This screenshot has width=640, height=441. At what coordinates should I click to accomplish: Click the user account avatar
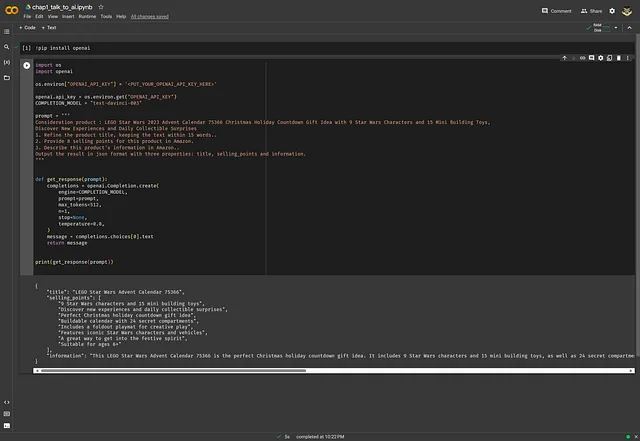627,11
